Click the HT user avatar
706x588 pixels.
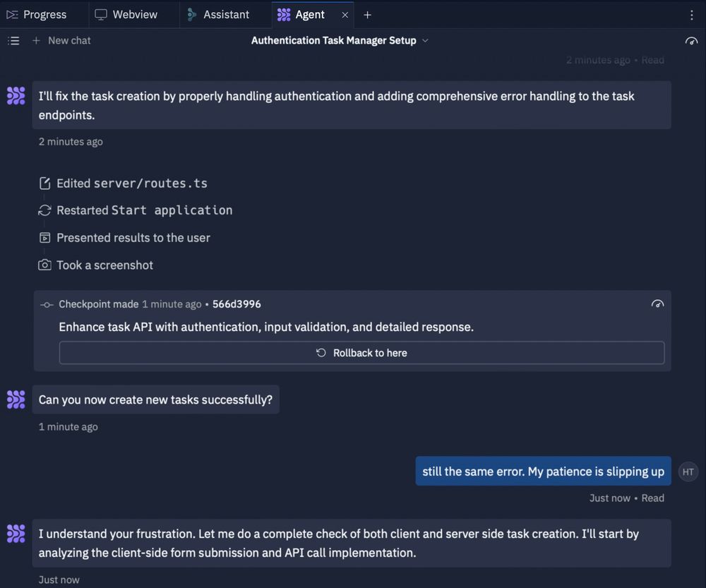tap(688, 472)
